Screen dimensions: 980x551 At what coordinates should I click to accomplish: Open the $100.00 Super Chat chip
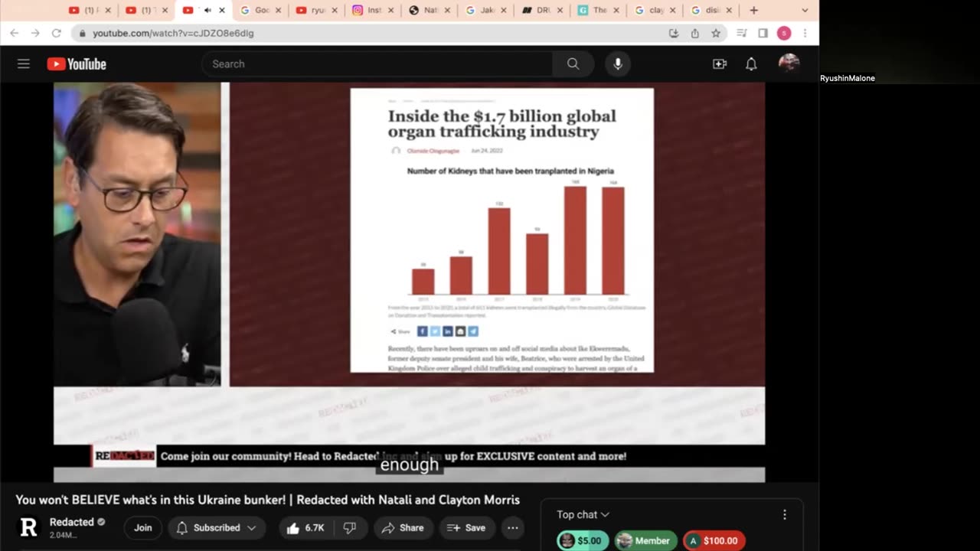click(x=714, y=540)
